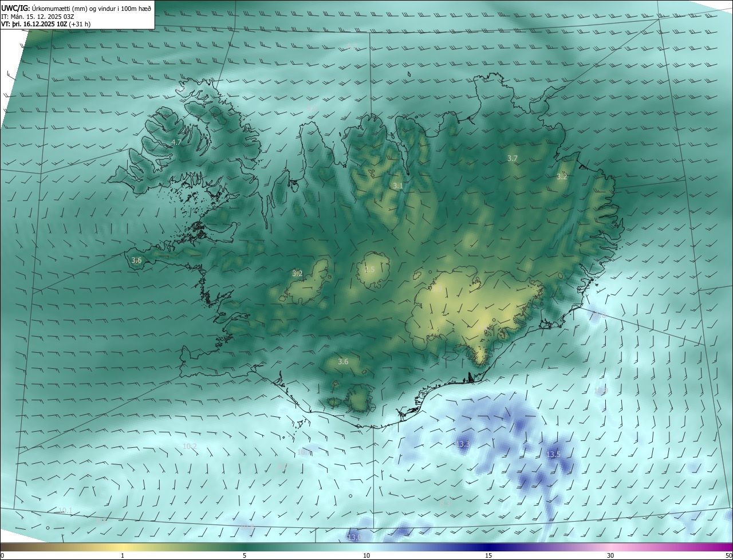The height and width of the screenshot is (560, 733).
Task: Click the 'VT: þri. 16.12.2025 10Z (+31 h)' line
Action: (x=46, y=24)
